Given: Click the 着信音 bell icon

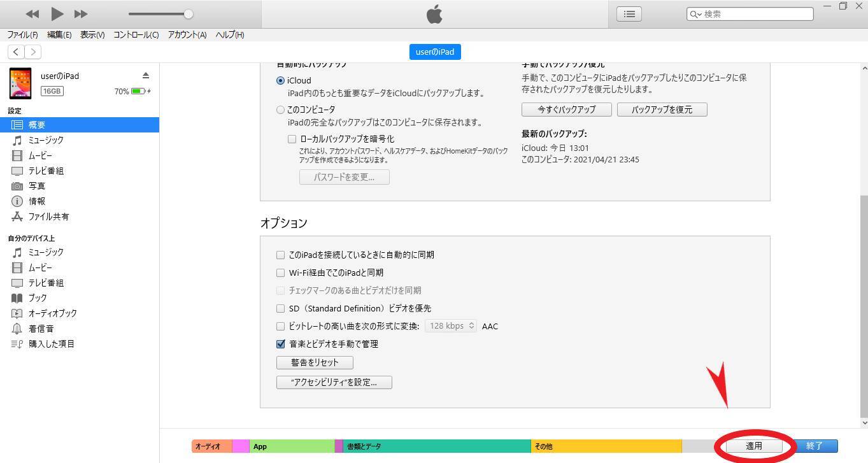Looking at the screenshot, I should [17, 329].
